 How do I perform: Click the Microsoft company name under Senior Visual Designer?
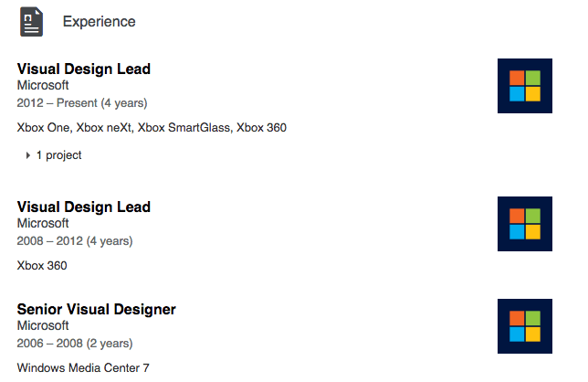point(43,326)
